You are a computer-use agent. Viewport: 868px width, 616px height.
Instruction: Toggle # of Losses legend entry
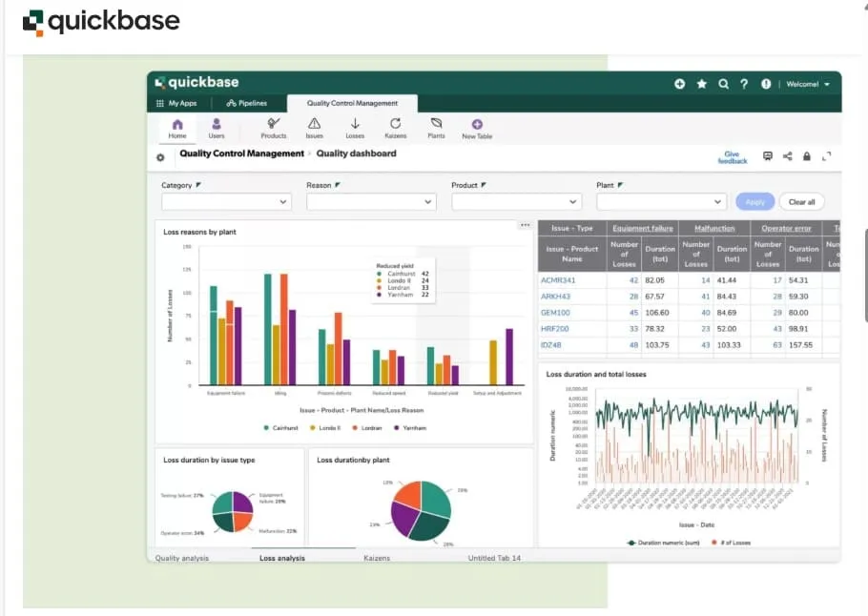(732, 543)
